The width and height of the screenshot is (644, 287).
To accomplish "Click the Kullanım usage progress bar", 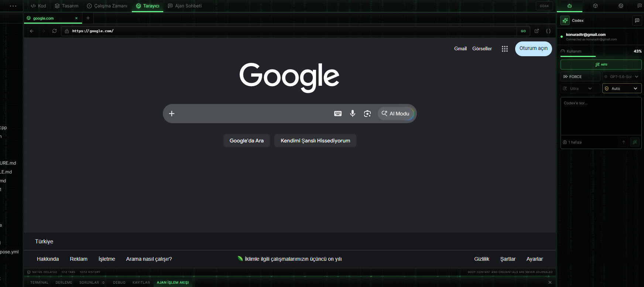I will pos(601,56).
